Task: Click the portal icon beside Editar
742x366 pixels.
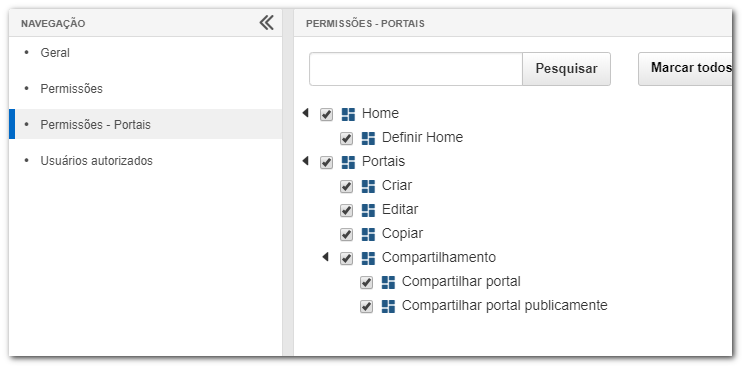Action: pyautogui.click(x=368, y=210)
